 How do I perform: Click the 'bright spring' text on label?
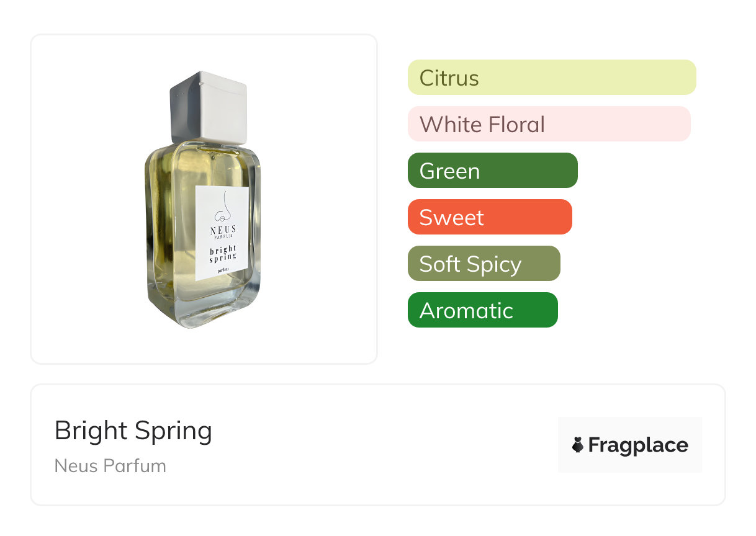223,254
